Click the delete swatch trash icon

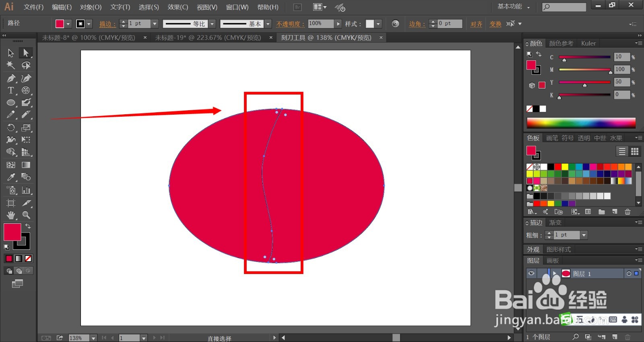coord(627,212)
